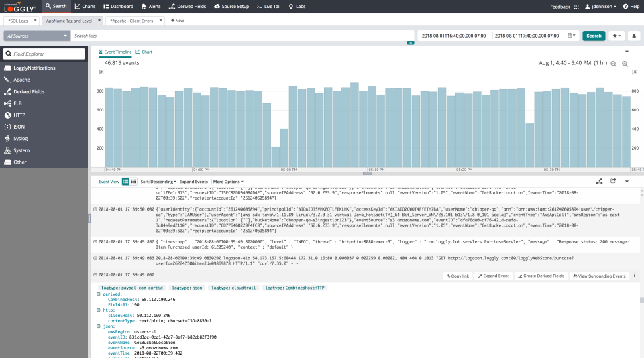
Task: Expand the 17:39:49.802 event
Action: [95, 242]
